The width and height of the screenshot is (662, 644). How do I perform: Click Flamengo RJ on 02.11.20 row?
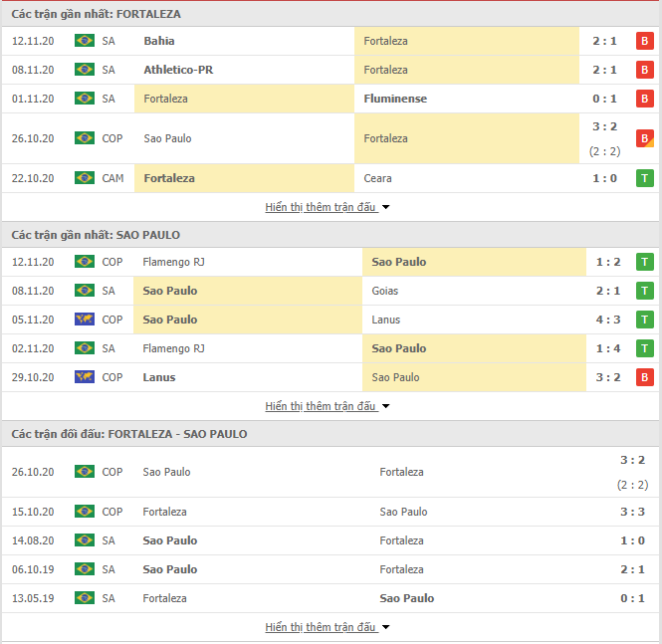[173, 348]
